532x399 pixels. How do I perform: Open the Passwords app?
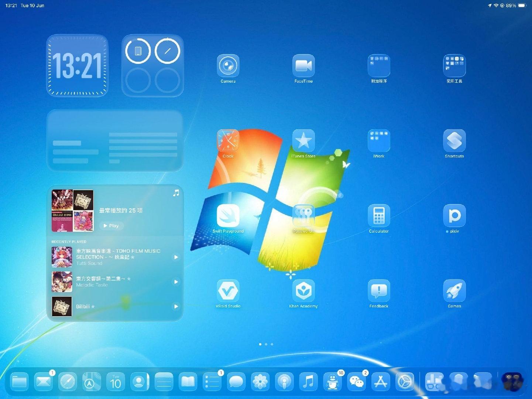click(303, 215)
